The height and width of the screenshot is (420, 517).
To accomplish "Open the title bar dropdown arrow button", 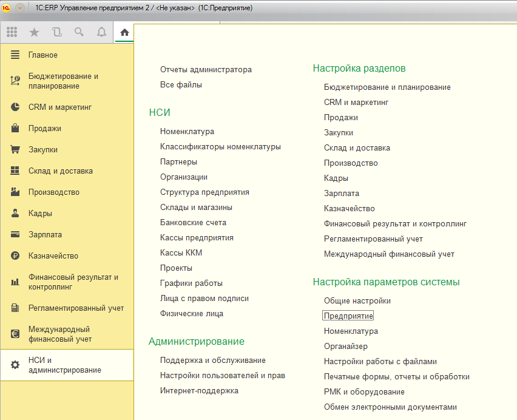I will click(x=20, y=7).
